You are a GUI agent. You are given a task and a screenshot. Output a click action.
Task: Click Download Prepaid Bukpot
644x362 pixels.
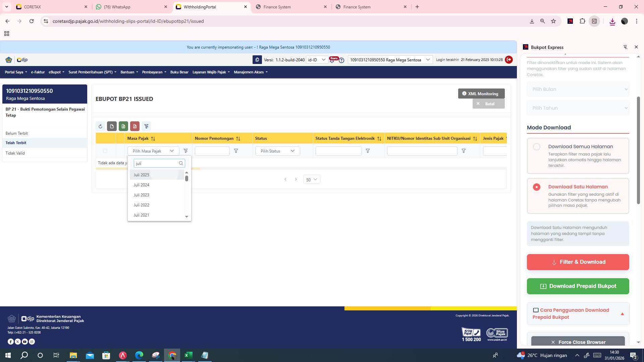click(x=578, y=286)
